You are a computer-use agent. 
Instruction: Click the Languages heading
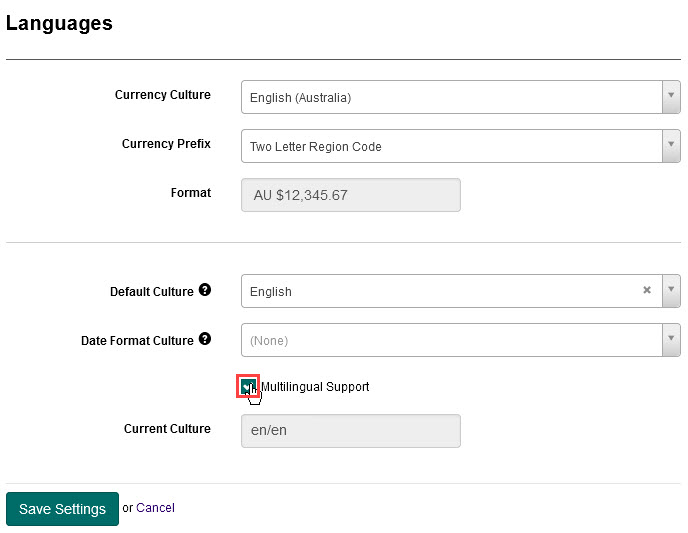point(59,23)
